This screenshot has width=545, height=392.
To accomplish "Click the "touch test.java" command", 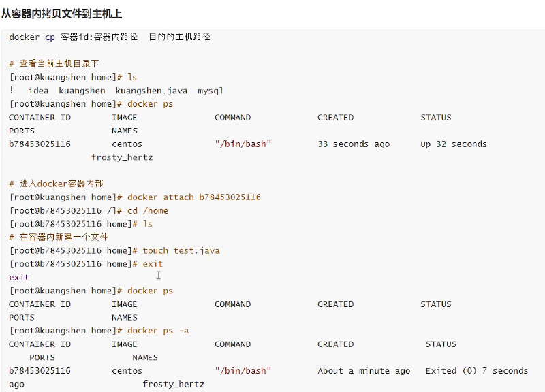I will click(x=181, y=250).
